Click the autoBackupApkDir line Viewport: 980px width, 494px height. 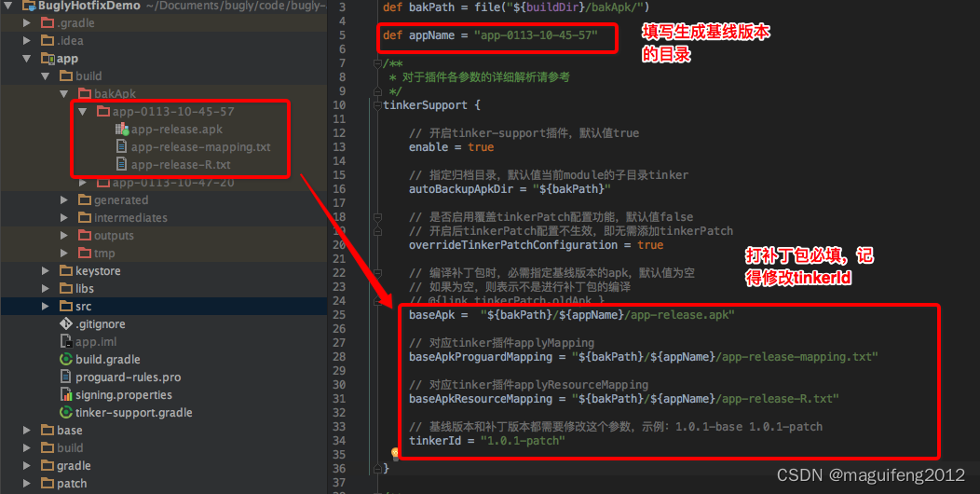[x=510, y=188]
